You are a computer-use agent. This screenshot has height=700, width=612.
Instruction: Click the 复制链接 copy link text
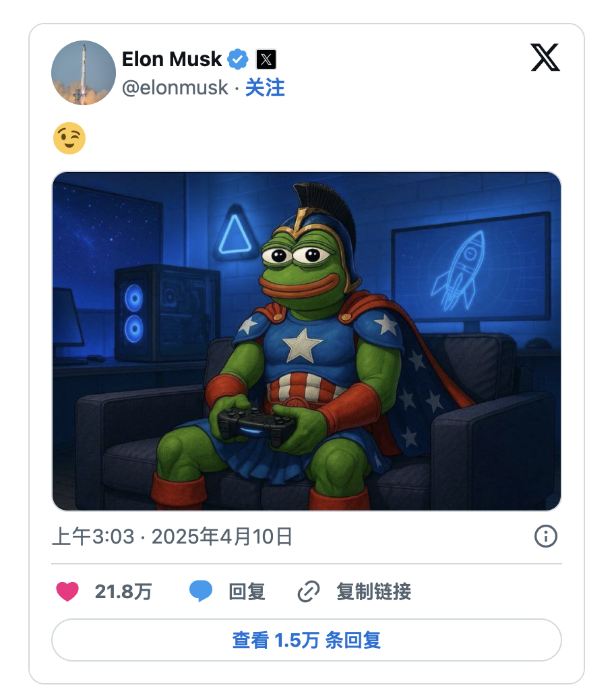373,592
